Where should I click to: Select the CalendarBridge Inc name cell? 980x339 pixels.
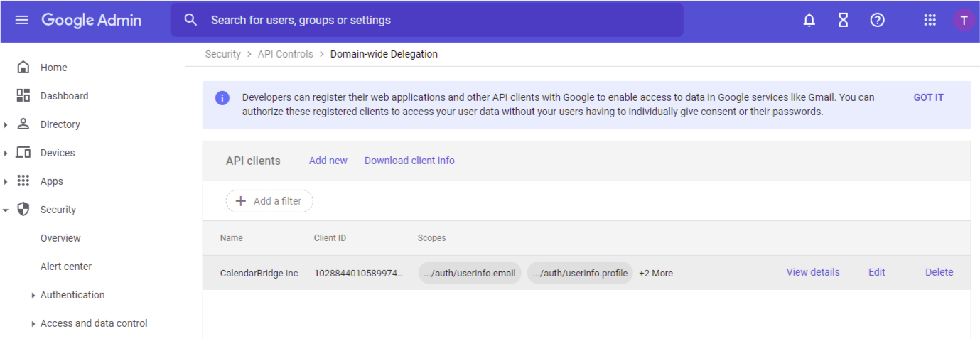click(259, 273)
